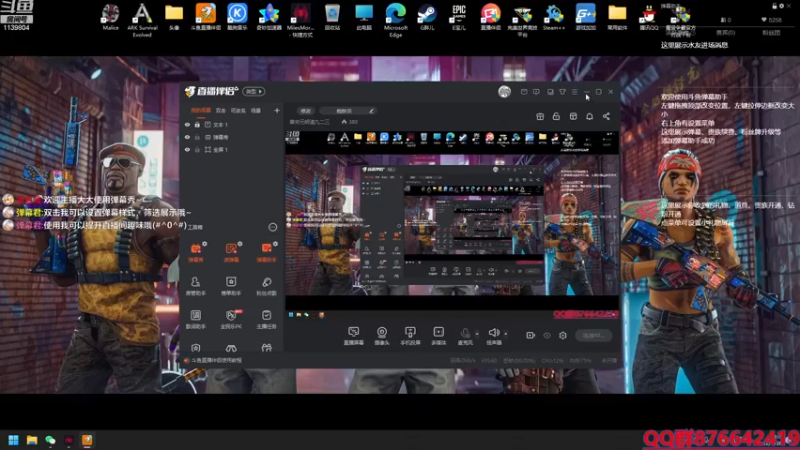Open stream settings gear icon

coord(563,335)
